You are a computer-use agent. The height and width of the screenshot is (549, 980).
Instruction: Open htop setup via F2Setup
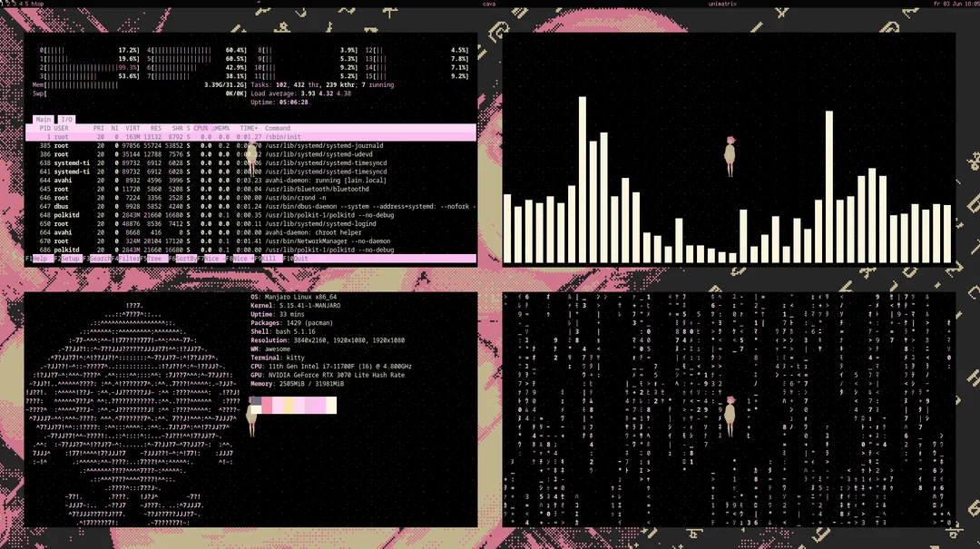tap(69, 259)
